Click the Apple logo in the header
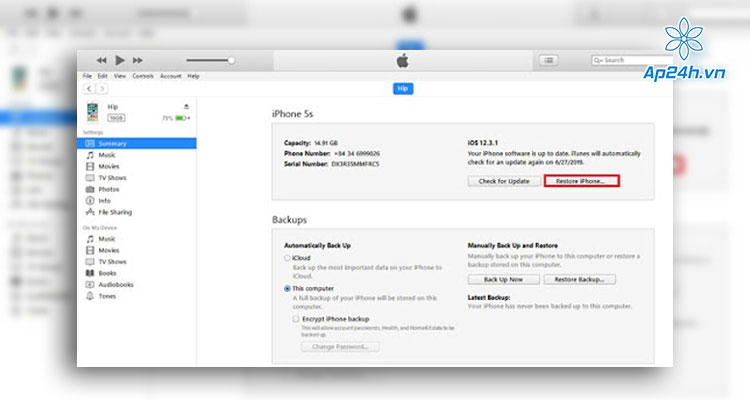This screenshot has height=400, width=750. [403, 61]
